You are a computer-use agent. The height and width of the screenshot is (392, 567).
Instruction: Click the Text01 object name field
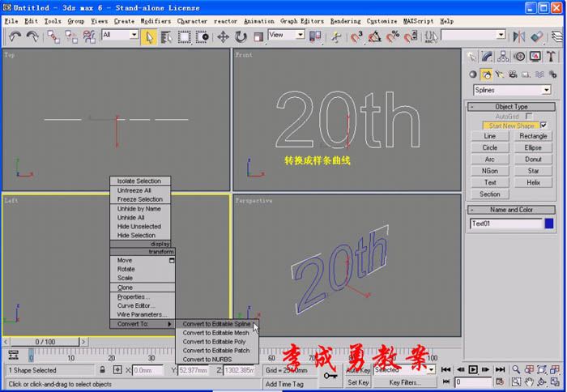506,224
